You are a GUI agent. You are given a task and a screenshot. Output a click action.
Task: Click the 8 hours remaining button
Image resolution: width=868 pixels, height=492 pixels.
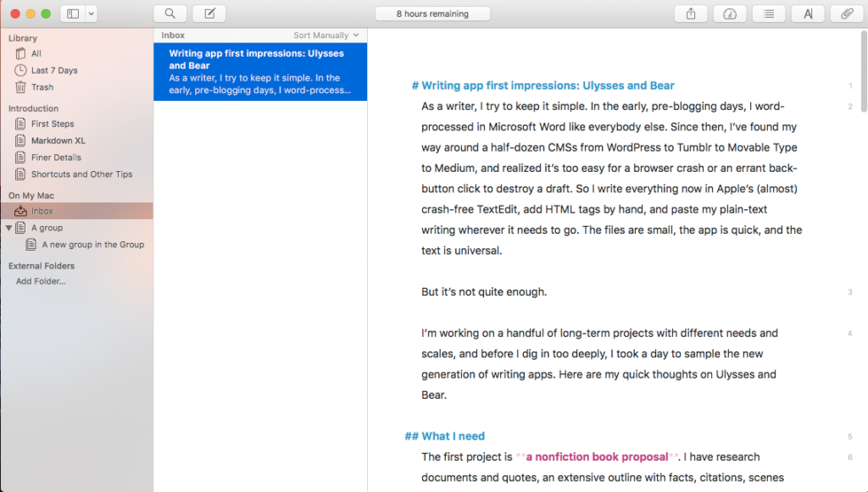[432, 14]
